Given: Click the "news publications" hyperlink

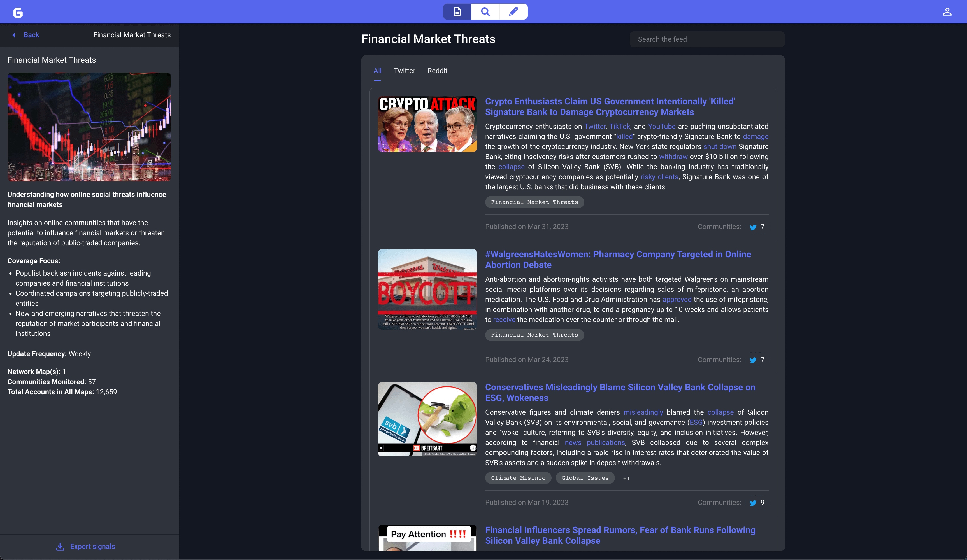Looking at the screenshot, I should point(595,443).
